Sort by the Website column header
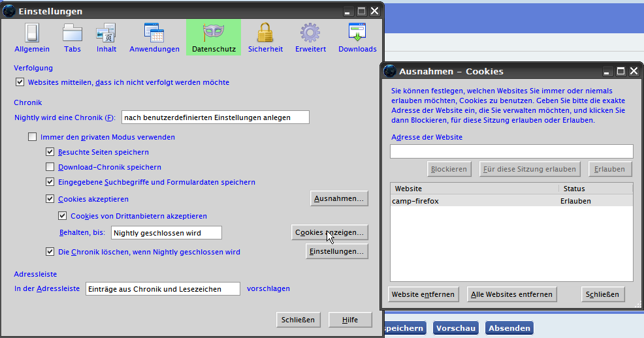This screenshot has height=338, width=644. click(x=474, y=189)
